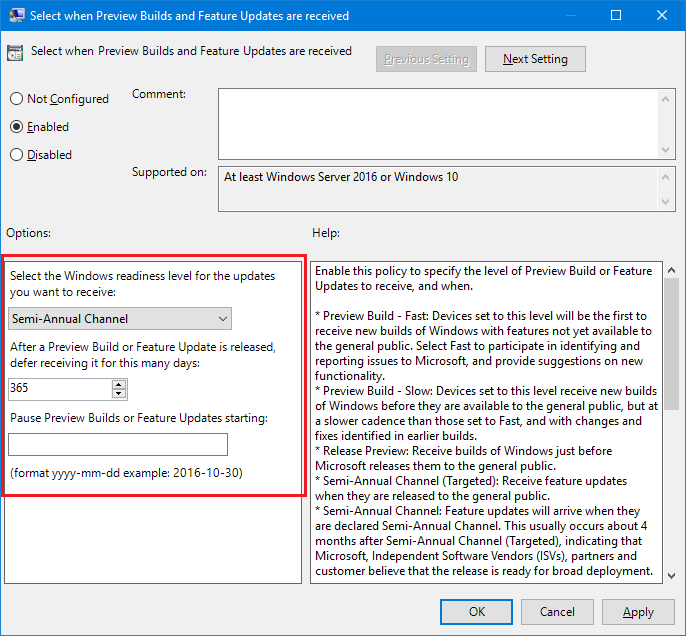Select the Not Configured radio button
This screenshot has width=686, height=636.
(x=16, y=99)
